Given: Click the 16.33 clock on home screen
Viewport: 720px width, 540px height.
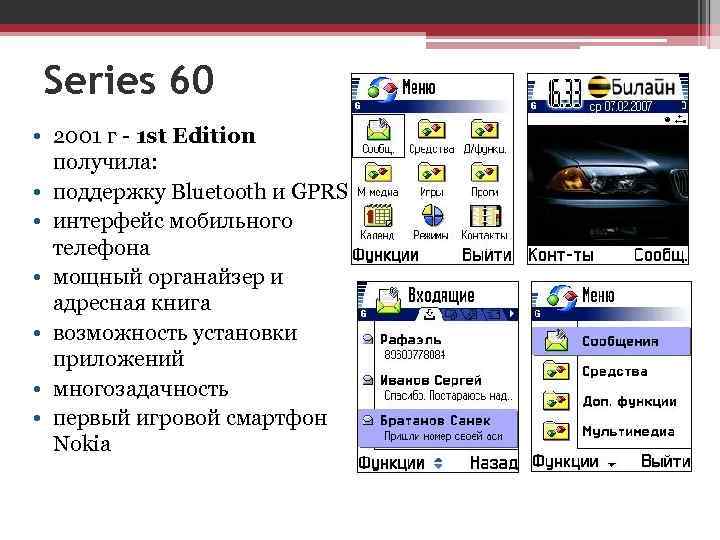Looking at the screenshot, I should [x=565, y=93].
